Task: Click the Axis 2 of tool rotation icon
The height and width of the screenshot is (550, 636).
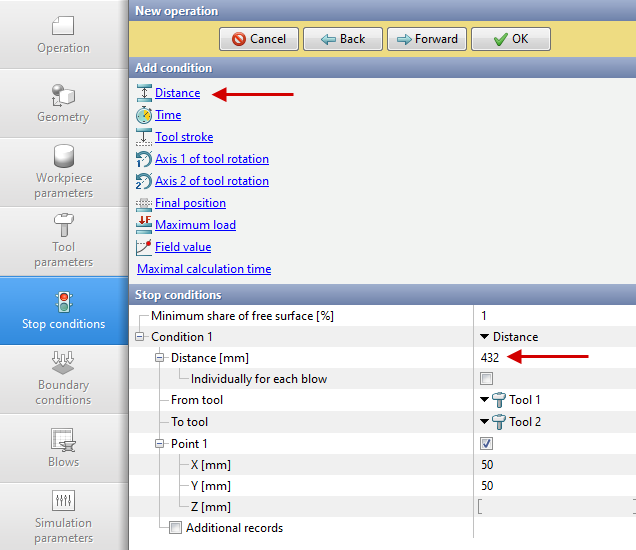Action: (144, 181)
